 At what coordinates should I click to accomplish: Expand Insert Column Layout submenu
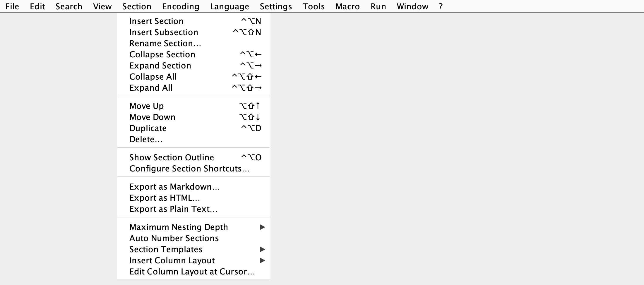[193, 260]
